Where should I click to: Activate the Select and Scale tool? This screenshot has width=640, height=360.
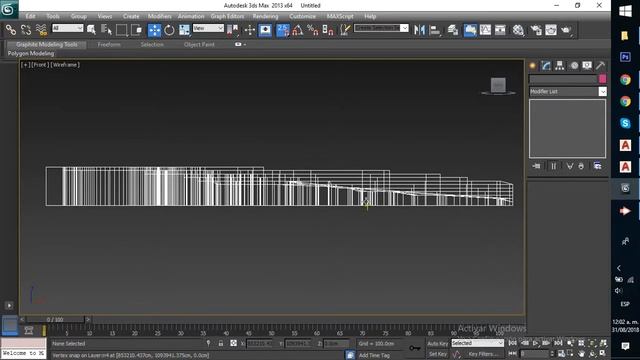click(x=184, y=30)
